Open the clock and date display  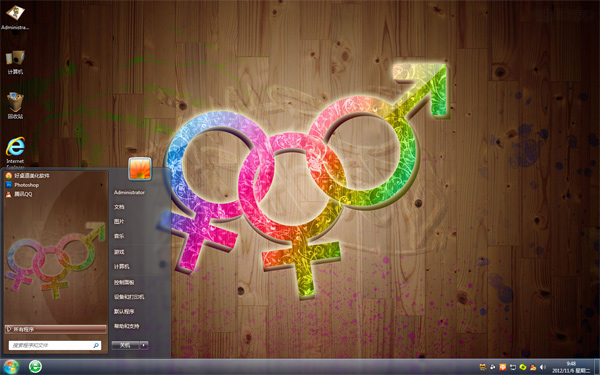point(571,367)
